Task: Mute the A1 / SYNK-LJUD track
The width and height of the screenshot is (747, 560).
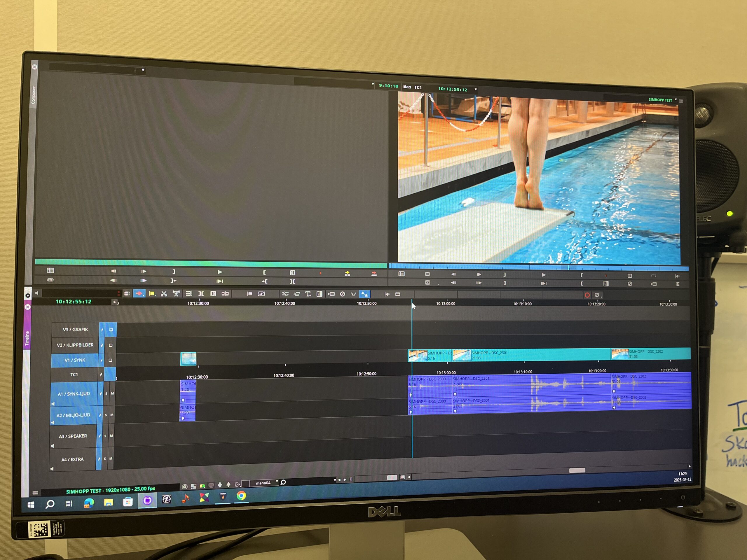Action: (112, 393)
